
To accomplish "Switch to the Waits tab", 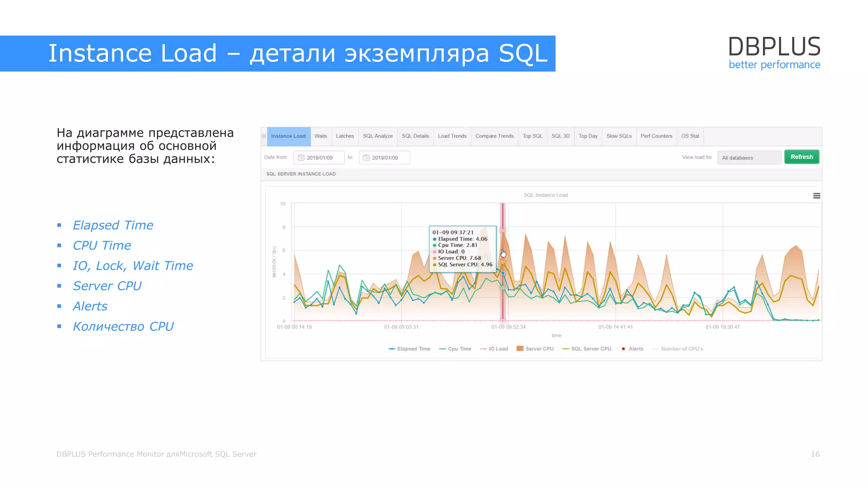I will (x=321, y=136).
